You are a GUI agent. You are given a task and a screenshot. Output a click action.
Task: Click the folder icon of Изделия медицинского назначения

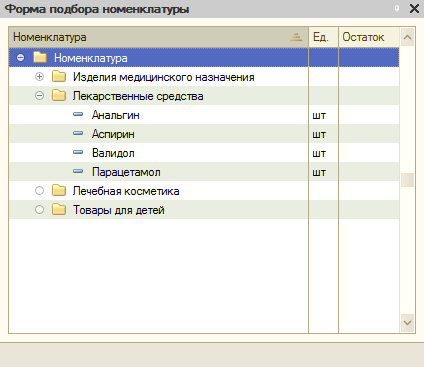tap(59, 76)
